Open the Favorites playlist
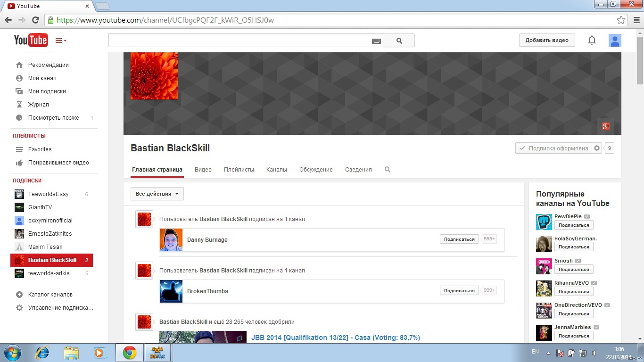This screenshot has width=644, height=362. pos(40,149)
